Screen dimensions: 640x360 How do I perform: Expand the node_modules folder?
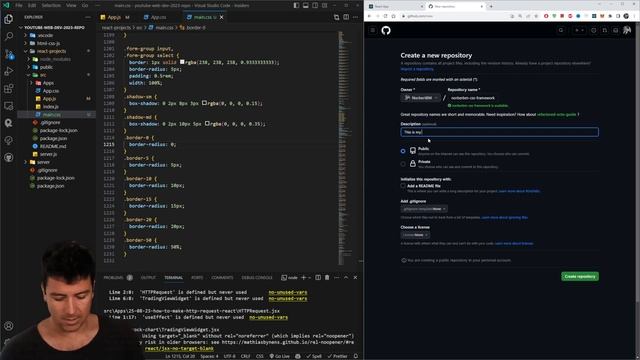[x=55, y=59]
